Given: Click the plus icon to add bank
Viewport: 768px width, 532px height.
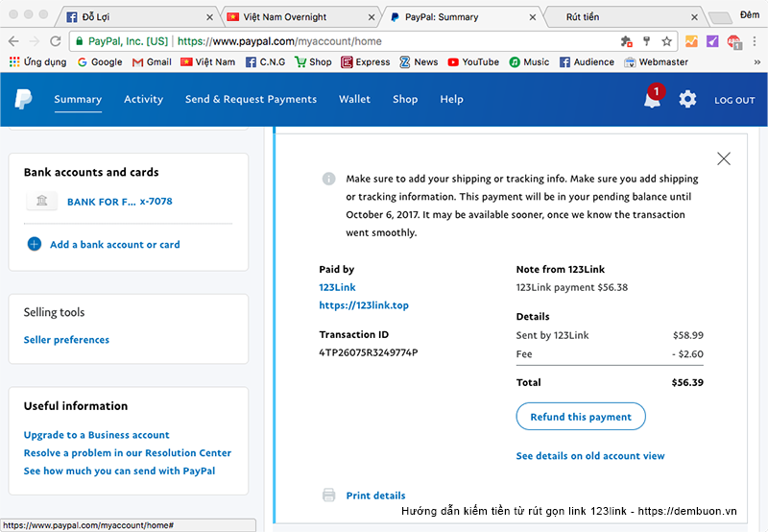Looking at the screenshot, I should pos(35,245).
